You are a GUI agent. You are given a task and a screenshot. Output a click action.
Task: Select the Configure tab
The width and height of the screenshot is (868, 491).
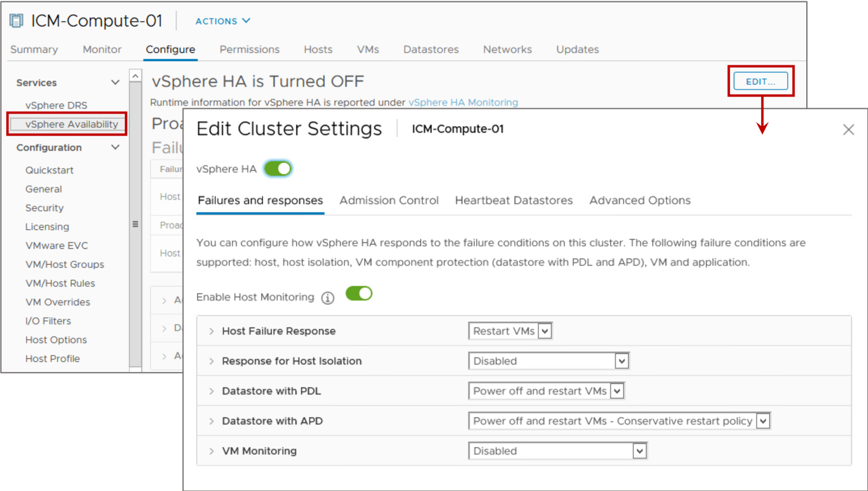pos(171,49)
